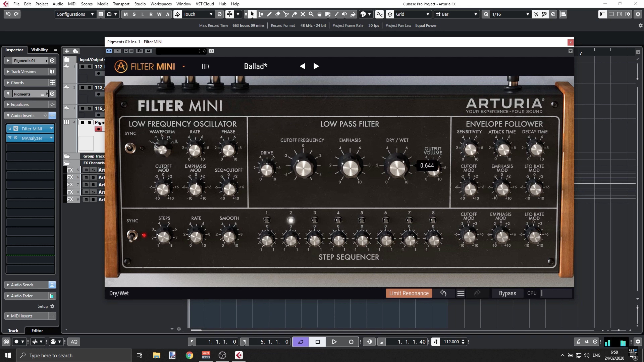Viewport: 644px width, 362px height.
Task: Switch to Visibility tab
Action: (x=39, y=50)
